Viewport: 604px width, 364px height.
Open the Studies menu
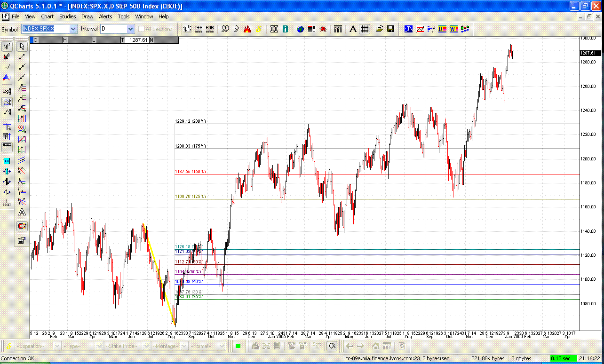[x=67, y=16]
